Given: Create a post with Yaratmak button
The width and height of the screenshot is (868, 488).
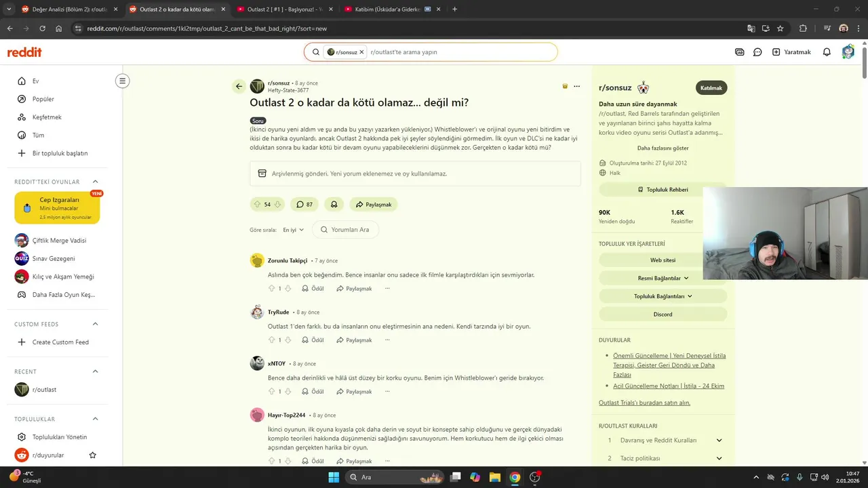Looking at the screenshot, I should pyautogui.click(x=791, y=52).
